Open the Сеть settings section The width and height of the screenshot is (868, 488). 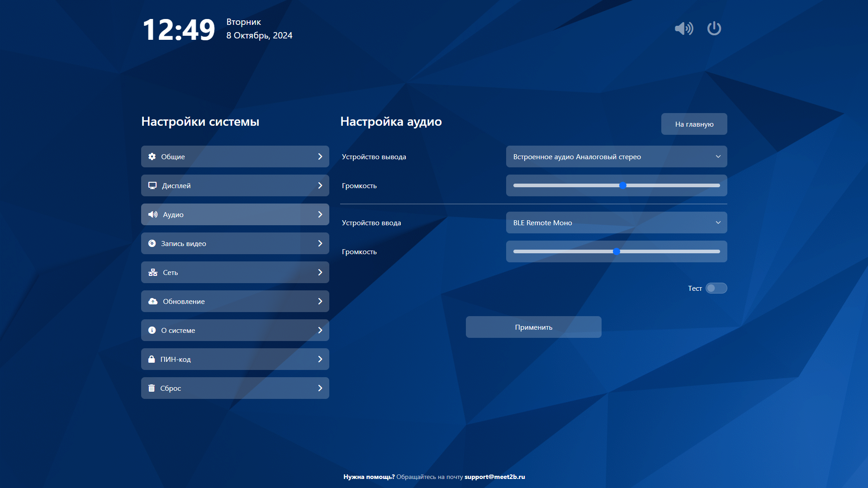235,272
